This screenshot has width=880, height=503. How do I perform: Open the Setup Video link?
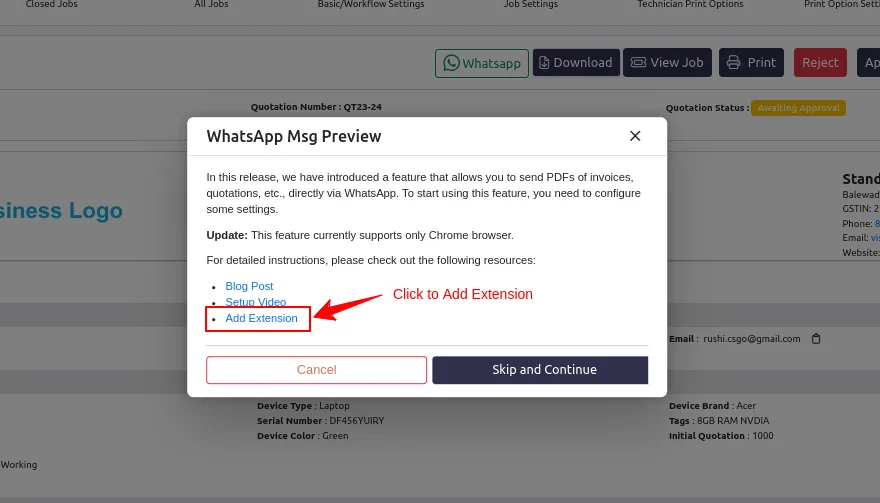click(x=255, y=302)
